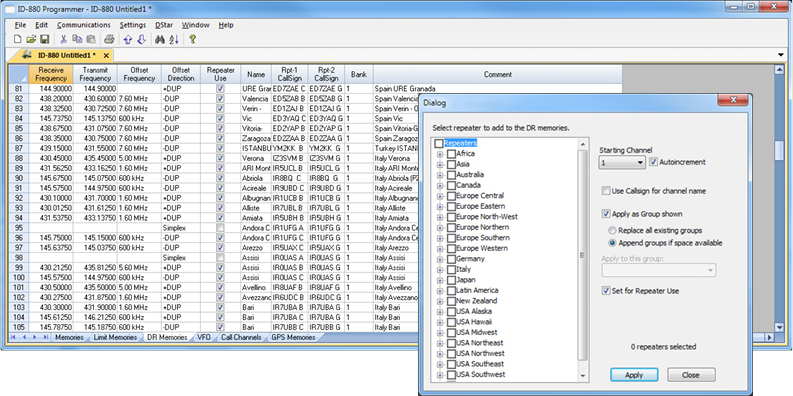The height and width of the screenshot is (396, 793).
Task: Toggle the Autoincrement checkbox
Action: pyautogui.click(x=654, y=162)
